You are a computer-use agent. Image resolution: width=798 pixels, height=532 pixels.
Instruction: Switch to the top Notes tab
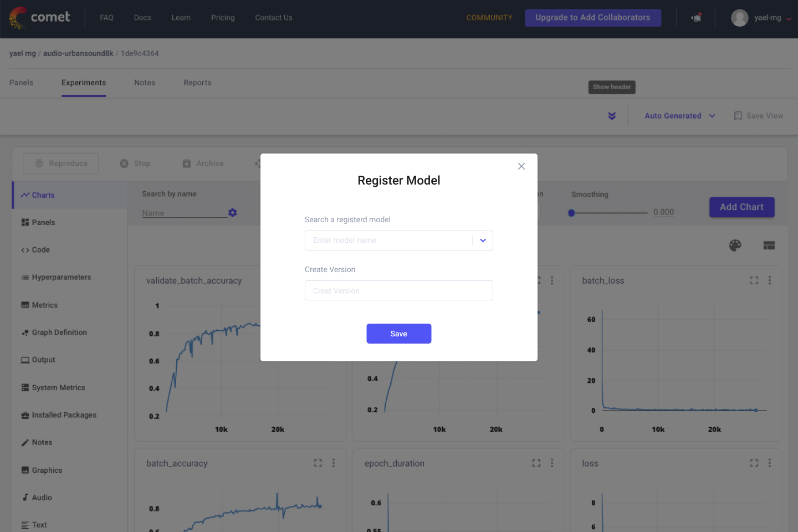click(145, 83)
